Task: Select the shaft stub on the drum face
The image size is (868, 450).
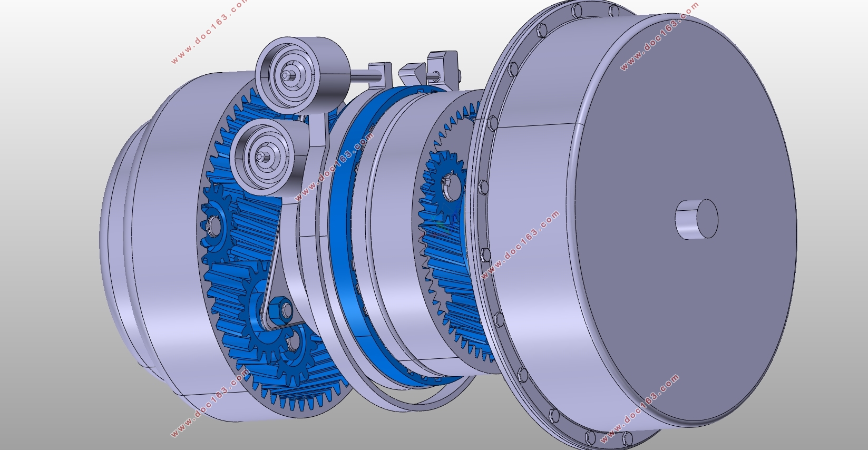Action: (x=696, y=219)
